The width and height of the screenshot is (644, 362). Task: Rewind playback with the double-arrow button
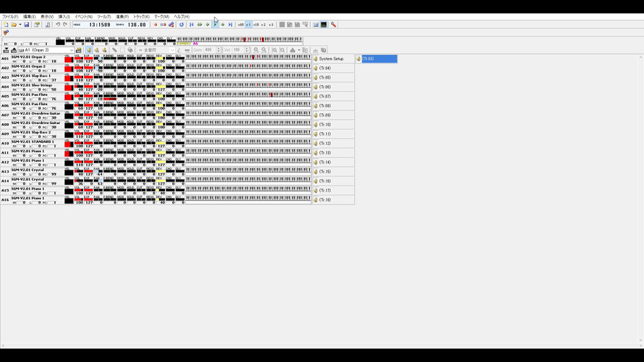[x=200, y=25]
